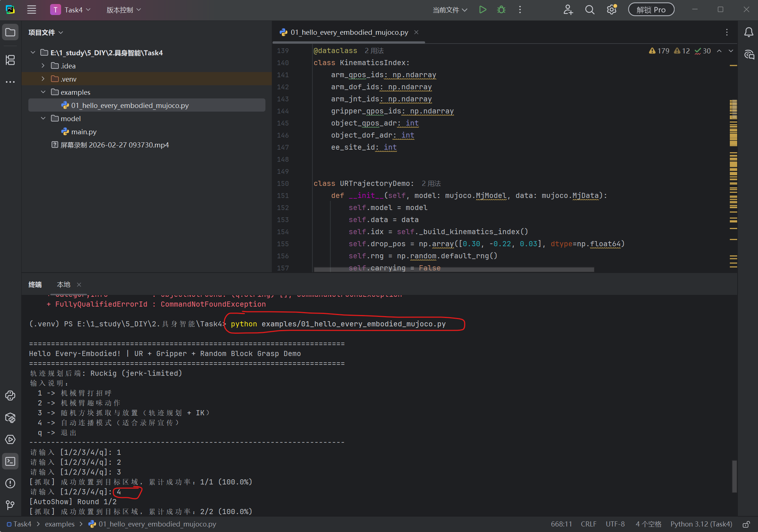Close the 01_hello_every_embodied_mujoco.py editor tab
Screen dimensions: 758x532
point(416,32)
